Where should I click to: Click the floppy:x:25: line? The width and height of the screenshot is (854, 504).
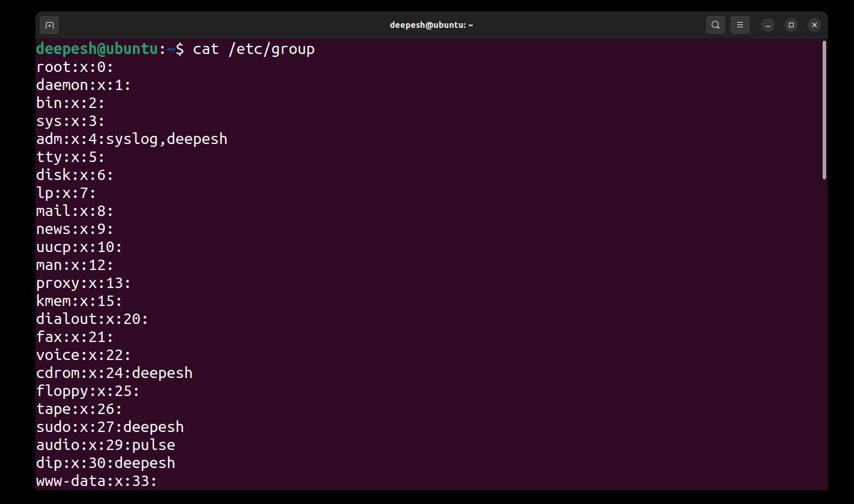pos(88,391)
